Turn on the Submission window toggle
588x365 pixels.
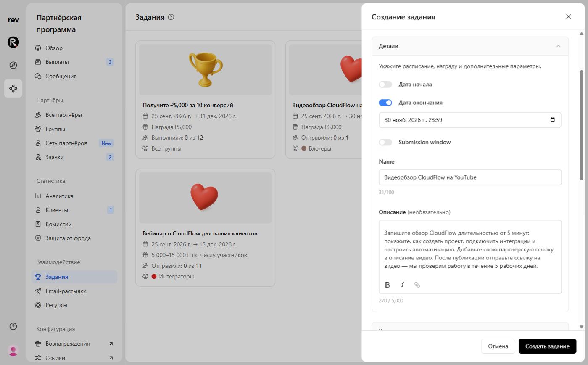pos(385,142)
